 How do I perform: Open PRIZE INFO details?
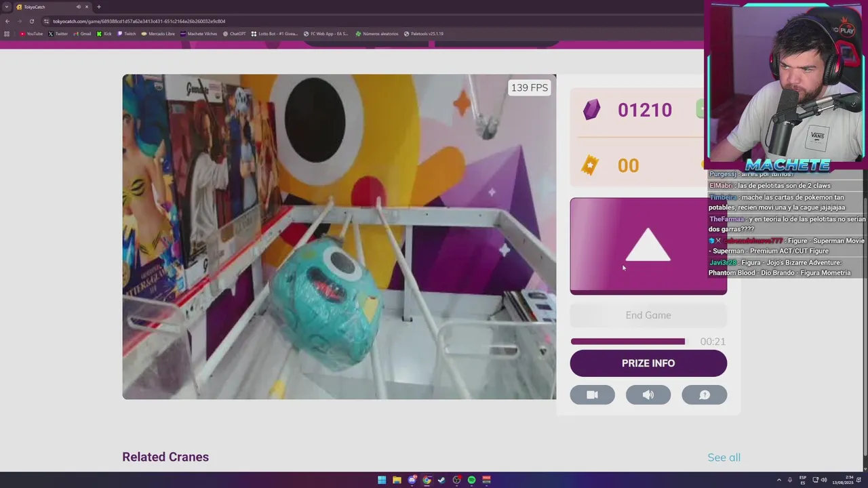tap(648, 363)
